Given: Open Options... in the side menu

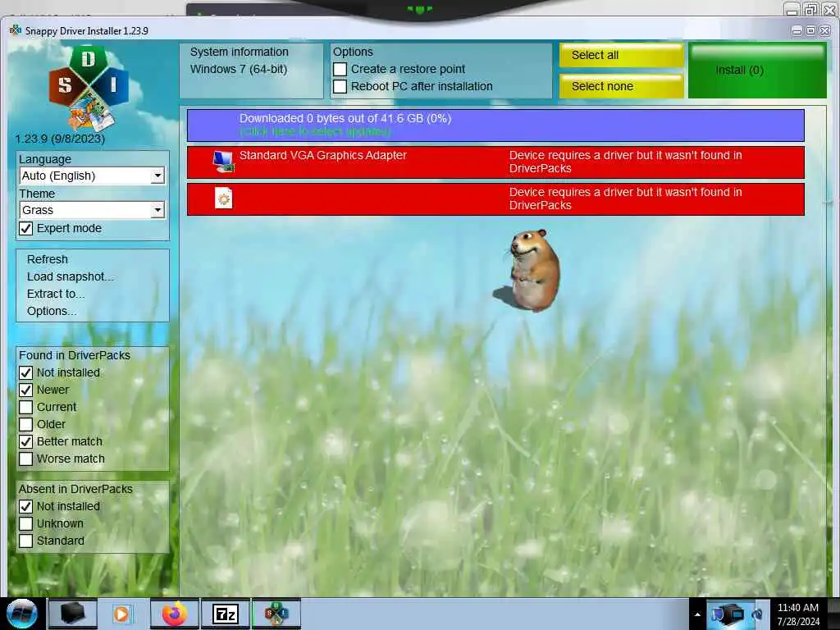Looking at the screenshot, I should pos(52,311).
